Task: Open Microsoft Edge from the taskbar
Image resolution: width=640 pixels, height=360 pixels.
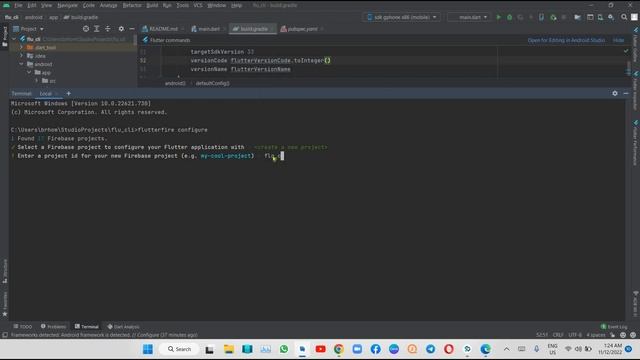Action: pyautogui.click(x=486, y=349)
